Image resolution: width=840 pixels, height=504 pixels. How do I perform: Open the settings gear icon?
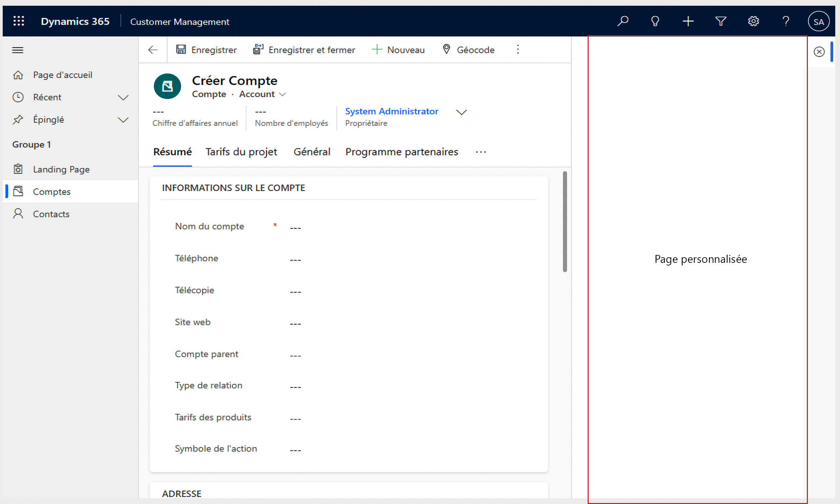tap(753, 21)
